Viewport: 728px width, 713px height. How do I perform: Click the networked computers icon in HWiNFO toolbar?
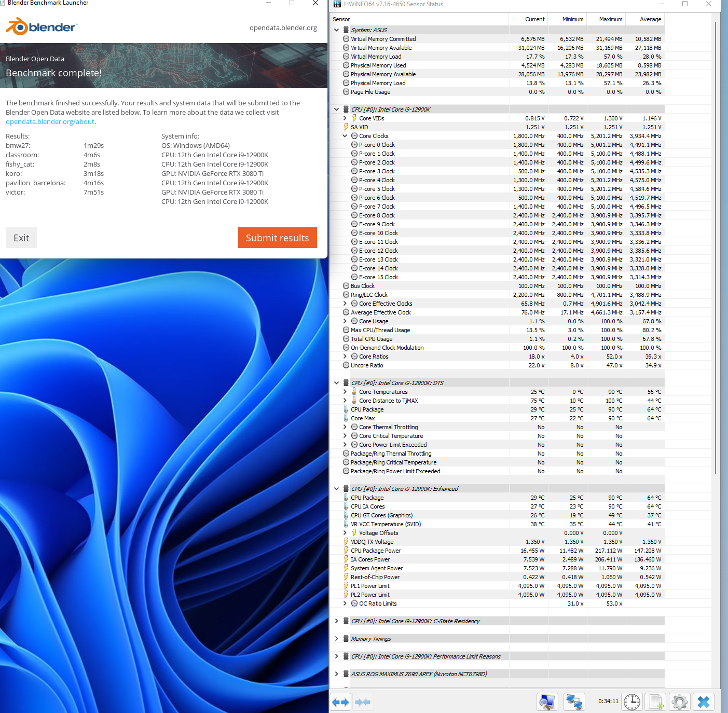[x=574, y=702]
